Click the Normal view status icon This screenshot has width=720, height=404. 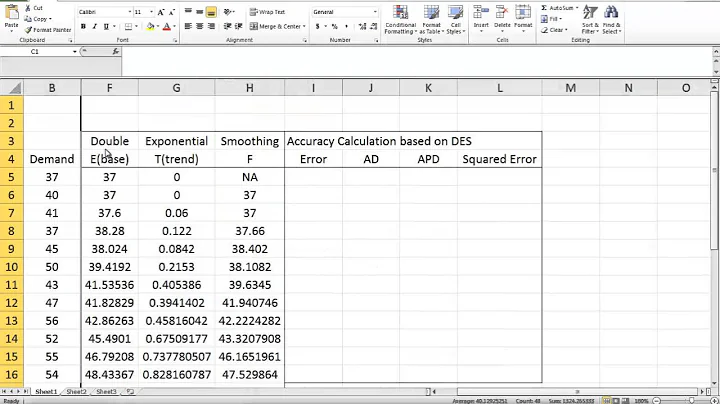point(606,401)
